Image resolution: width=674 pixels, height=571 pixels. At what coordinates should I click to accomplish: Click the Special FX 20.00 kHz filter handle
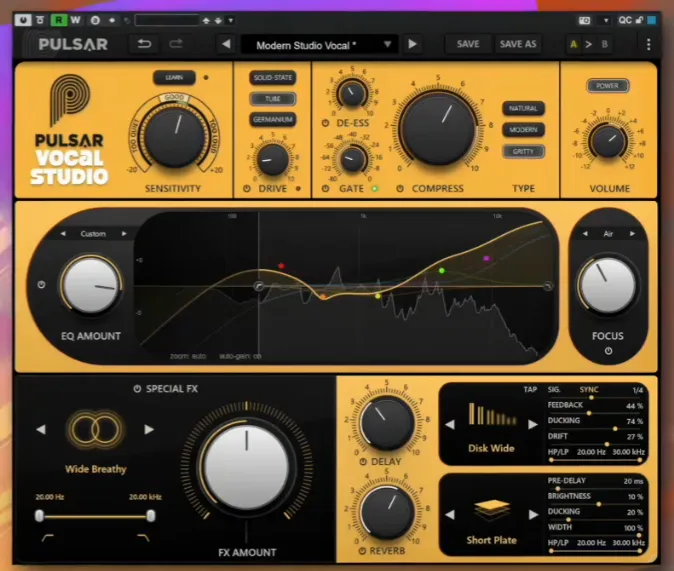click(x=150, y=516)
